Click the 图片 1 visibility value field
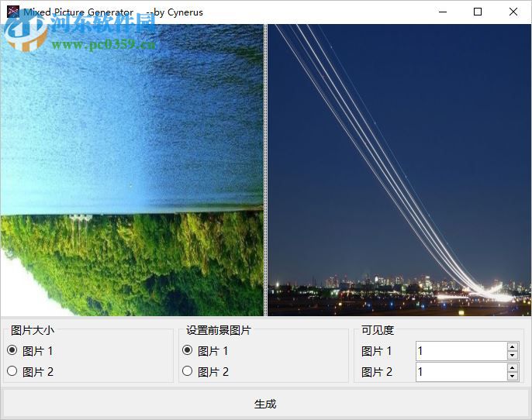Screen dimensions: 532x420 [x=461, y=351]
